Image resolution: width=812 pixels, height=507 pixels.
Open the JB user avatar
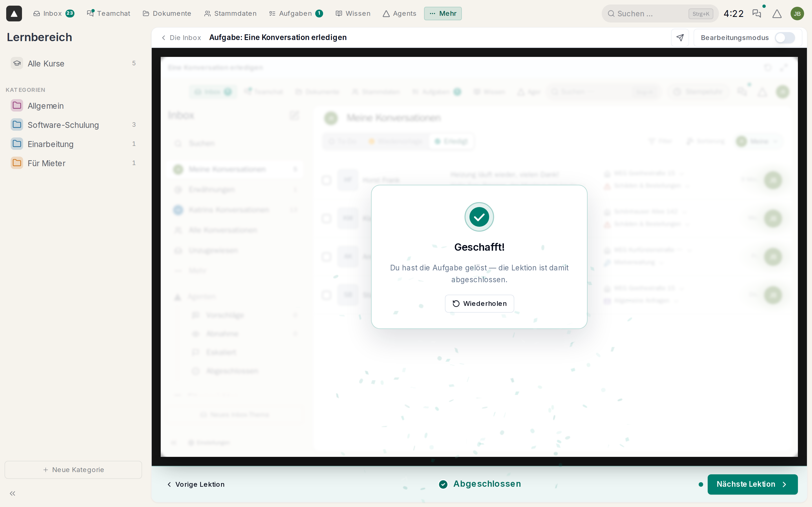coord(797,14)
